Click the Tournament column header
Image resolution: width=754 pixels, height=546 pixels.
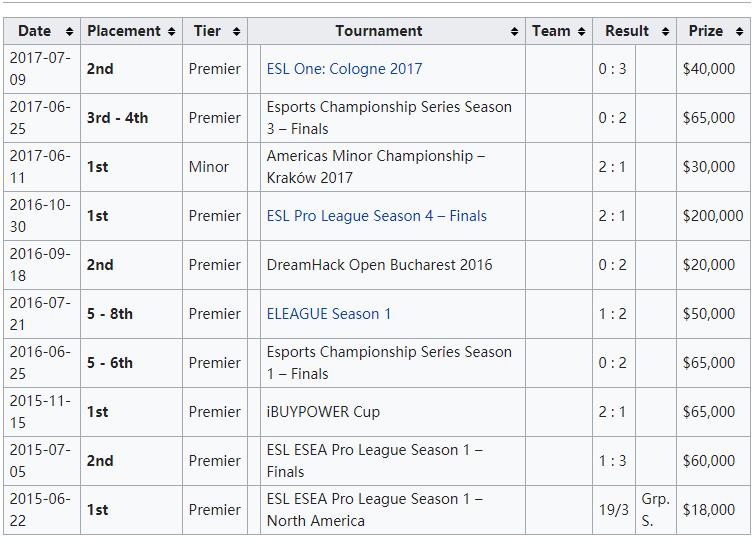click(379, 31)
